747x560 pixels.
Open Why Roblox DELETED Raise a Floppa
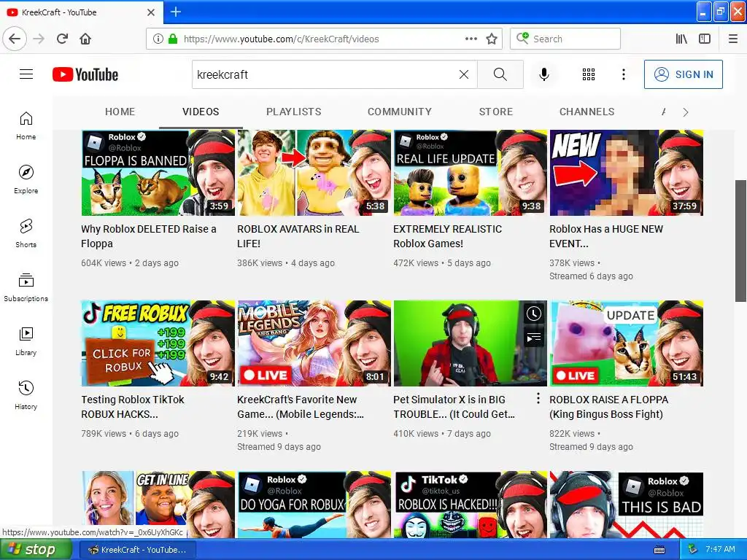(x=149, y=236)
